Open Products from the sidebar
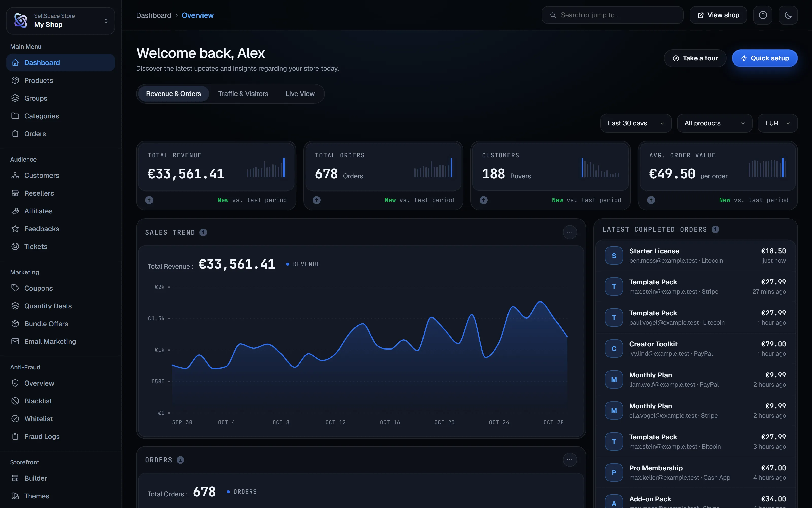 (x=60, y=80)
